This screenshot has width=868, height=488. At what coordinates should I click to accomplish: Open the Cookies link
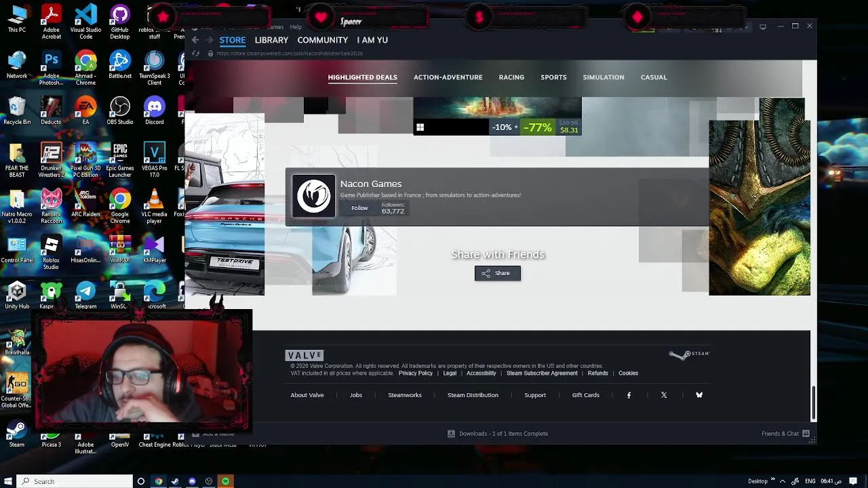(x=628, y=373)
